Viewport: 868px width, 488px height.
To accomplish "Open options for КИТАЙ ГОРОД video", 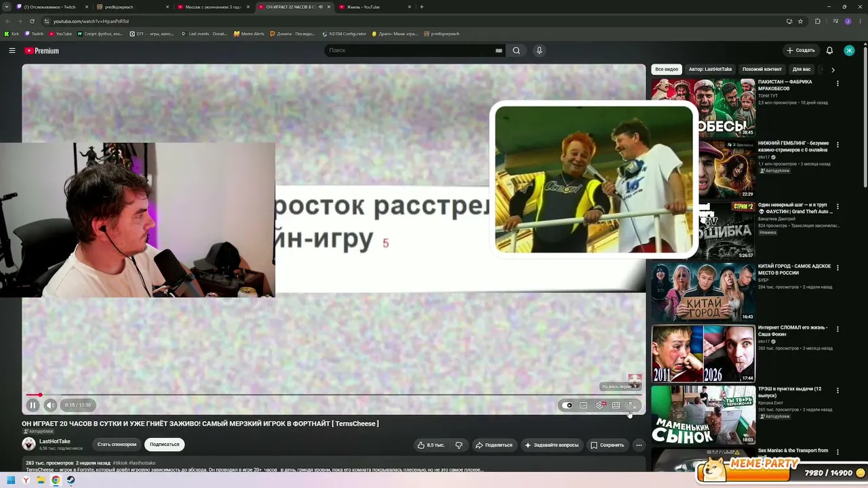I will (x=837, y=268).
